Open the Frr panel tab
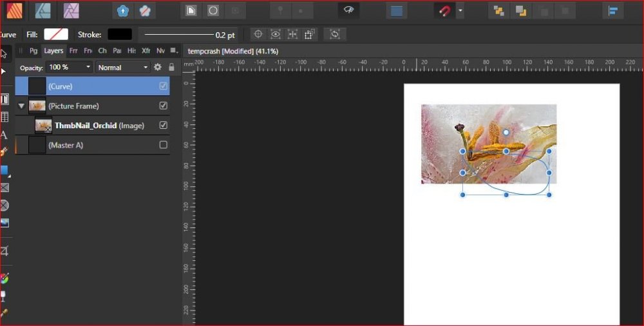644x326 pixels. (73, 50)
